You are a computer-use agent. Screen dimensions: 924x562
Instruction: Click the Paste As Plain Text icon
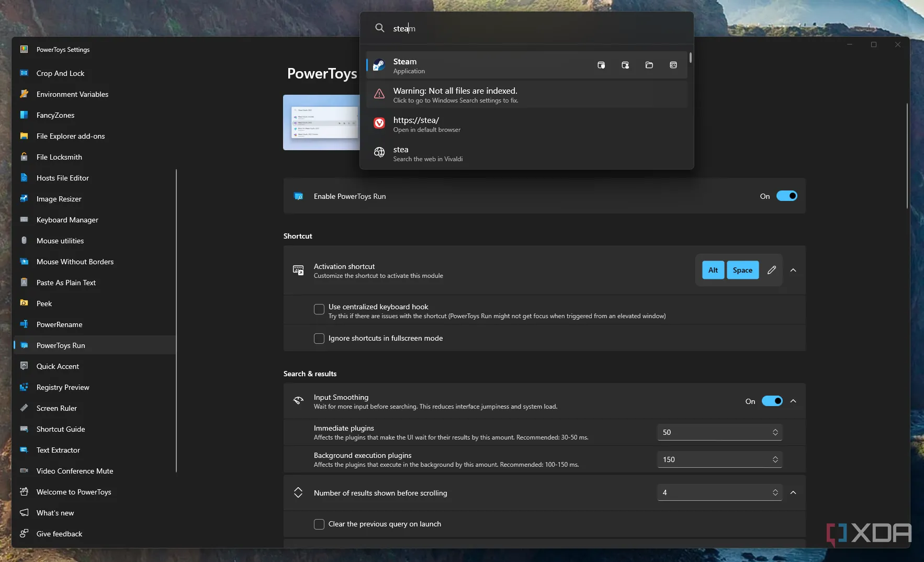24,283
